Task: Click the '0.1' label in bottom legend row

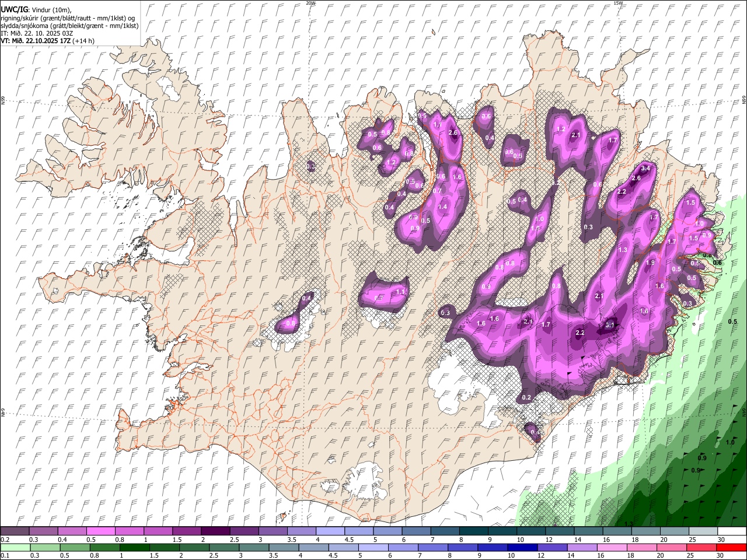Action: tap(5, 556)
